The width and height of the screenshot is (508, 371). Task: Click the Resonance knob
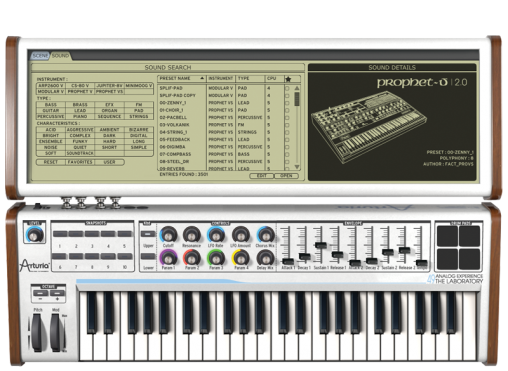192,235
